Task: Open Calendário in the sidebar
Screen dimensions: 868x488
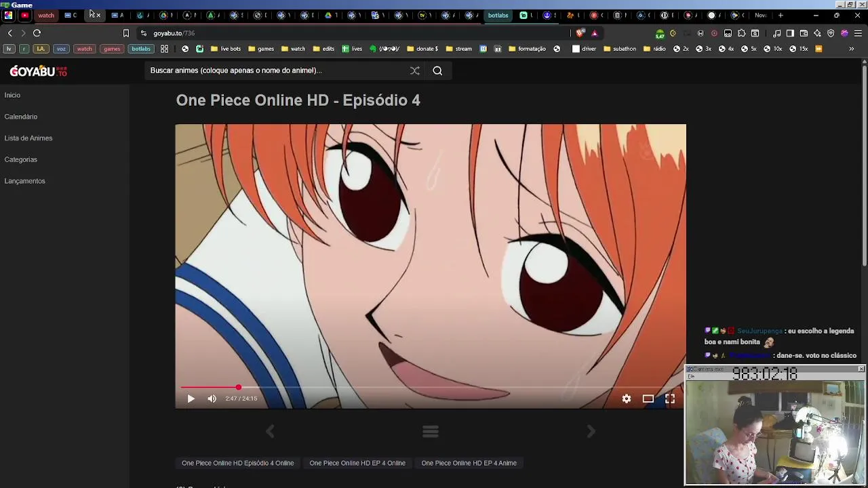Action: (x=21, y=117)
